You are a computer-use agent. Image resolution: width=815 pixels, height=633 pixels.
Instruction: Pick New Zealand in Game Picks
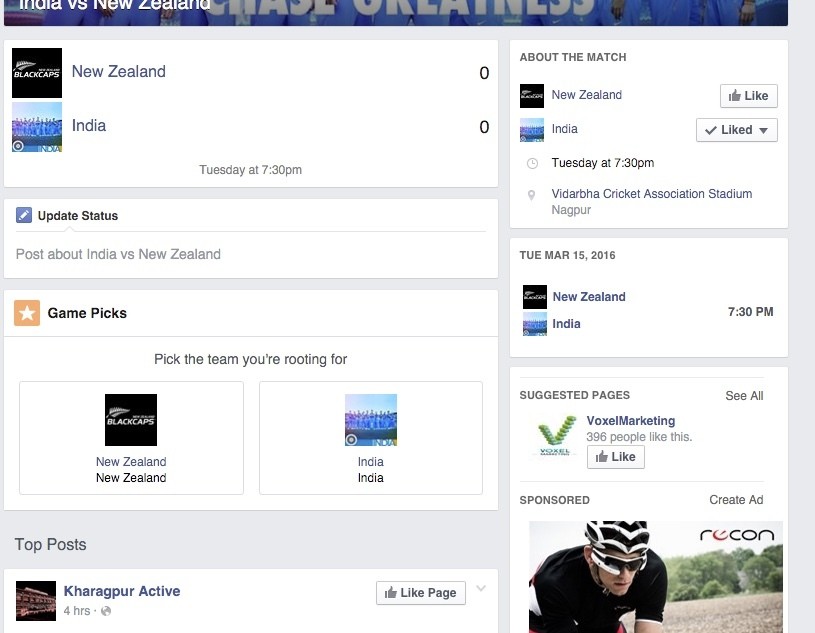coord(132,438)
